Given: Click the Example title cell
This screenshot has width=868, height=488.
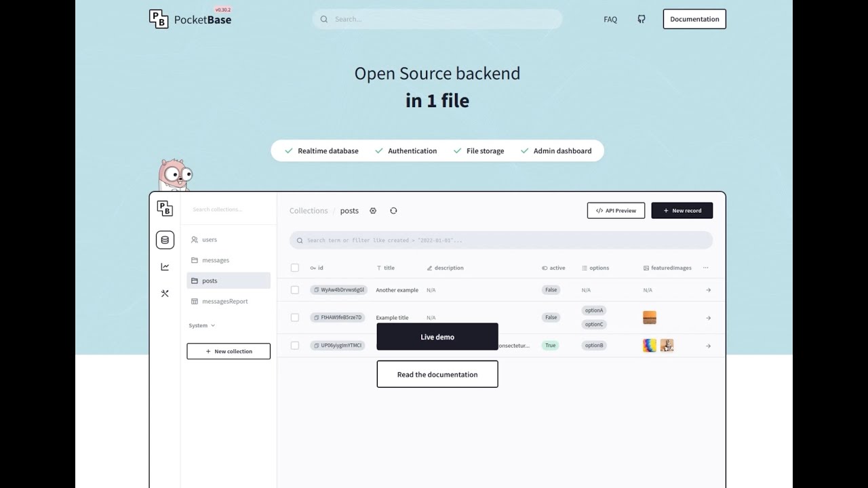Looking at the screenshot, I should (392, 318).
